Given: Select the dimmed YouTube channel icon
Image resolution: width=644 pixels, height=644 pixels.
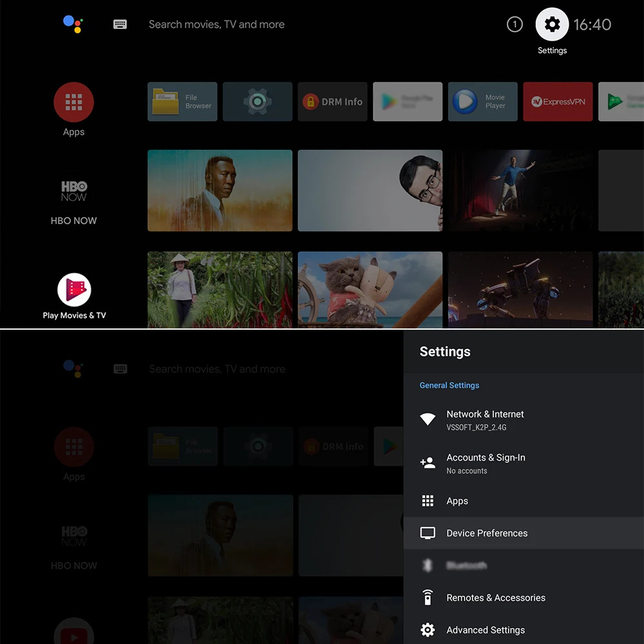Looking at the screenshot, I should (74, 632).
